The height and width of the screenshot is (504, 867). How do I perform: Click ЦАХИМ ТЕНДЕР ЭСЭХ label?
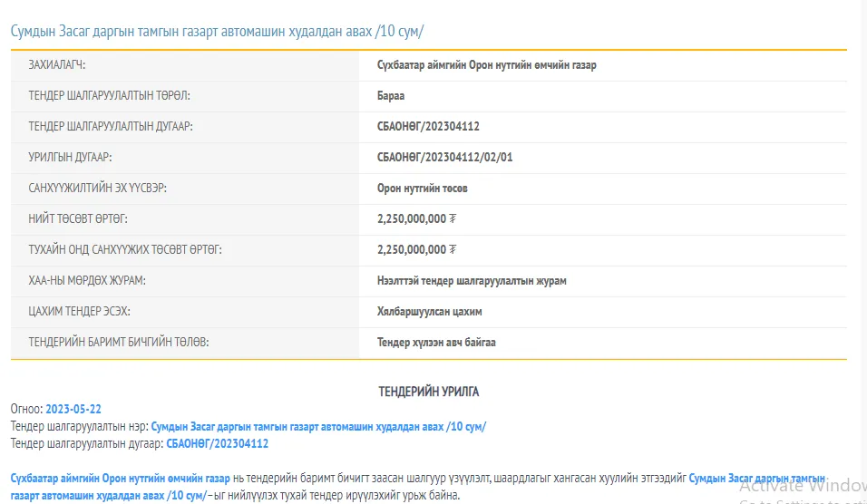(79, 312)
